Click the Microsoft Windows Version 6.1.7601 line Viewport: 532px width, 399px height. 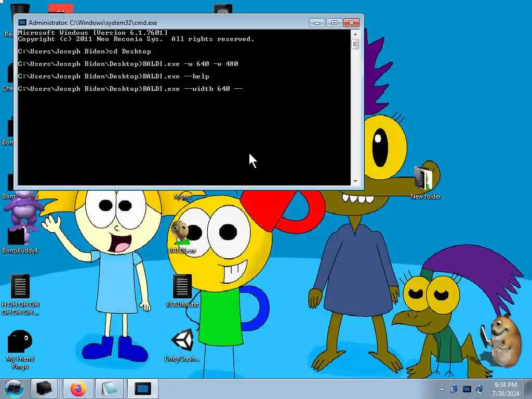coord(92,33)
